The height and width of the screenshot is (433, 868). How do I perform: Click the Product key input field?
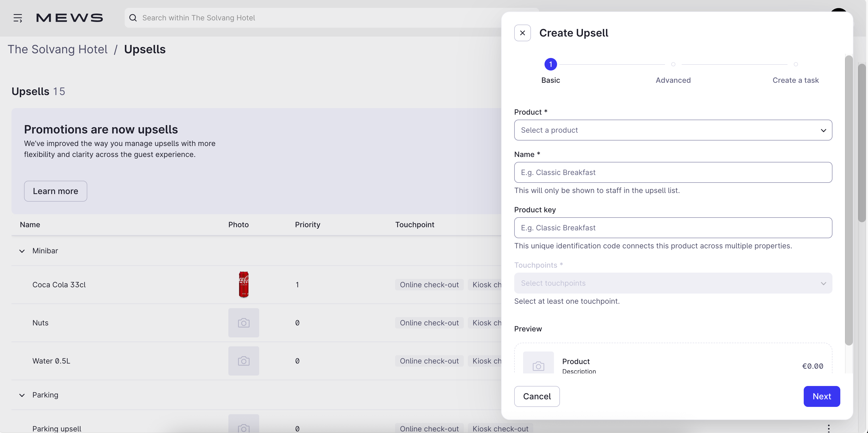coord(673,228)
